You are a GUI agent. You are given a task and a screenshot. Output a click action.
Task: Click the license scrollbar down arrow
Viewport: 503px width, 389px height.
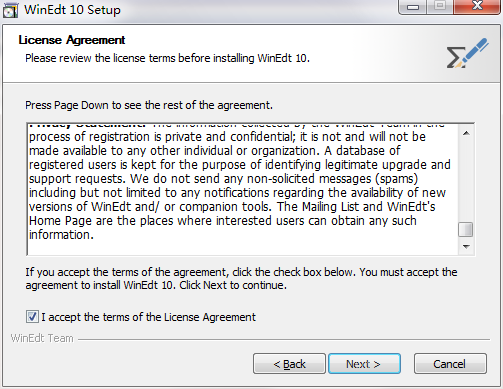pos(466,247)
